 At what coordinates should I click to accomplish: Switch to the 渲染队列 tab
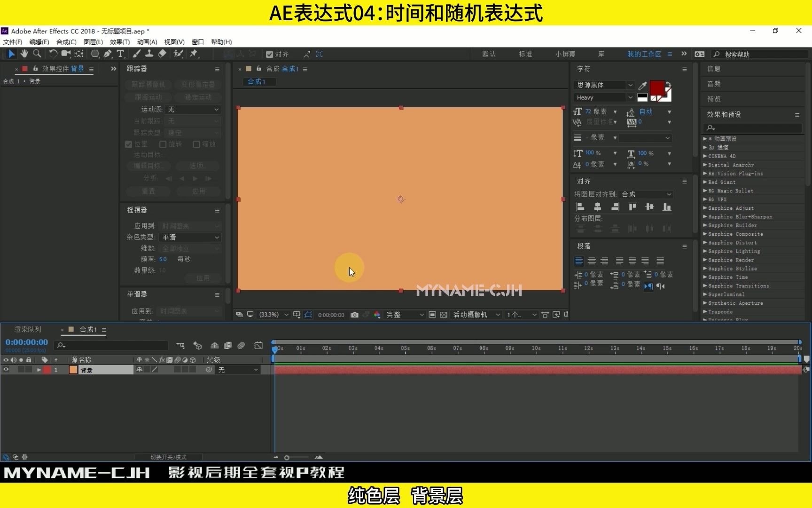click(x=27, y=329)
